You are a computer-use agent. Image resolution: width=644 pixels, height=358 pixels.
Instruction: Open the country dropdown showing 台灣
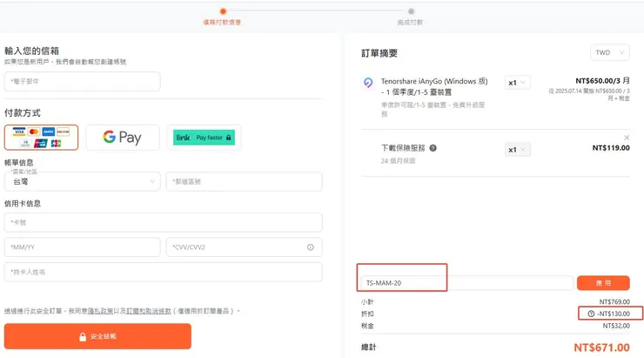pos(82,182)
